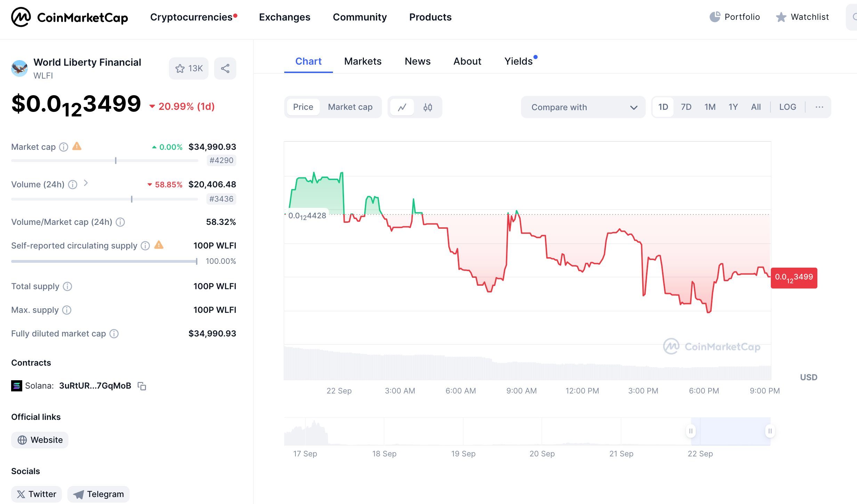Viewport: 857px width, 504px height.
Task: Select the Market cap chart toggle
Action: 350,107
